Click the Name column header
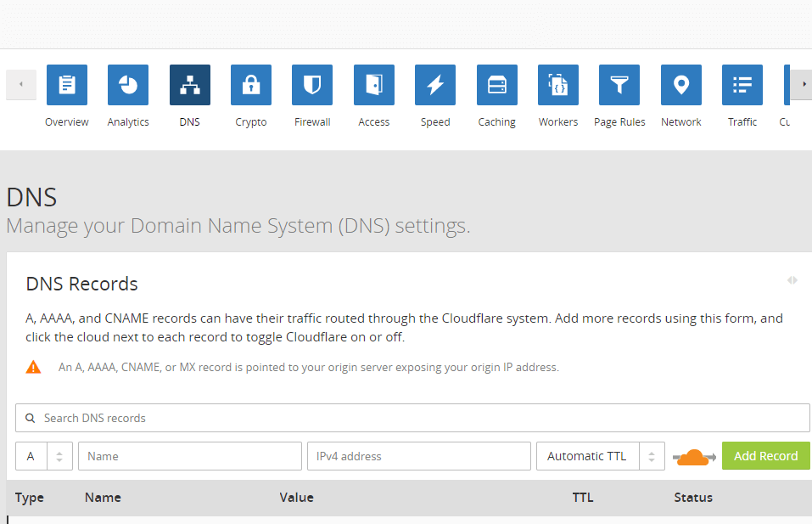 coord(103,498)
